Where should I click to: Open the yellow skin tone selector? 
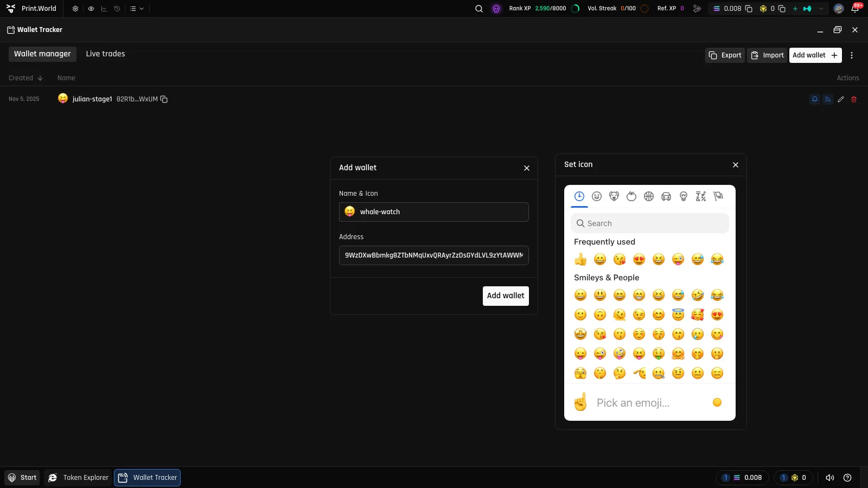point(717,402)
